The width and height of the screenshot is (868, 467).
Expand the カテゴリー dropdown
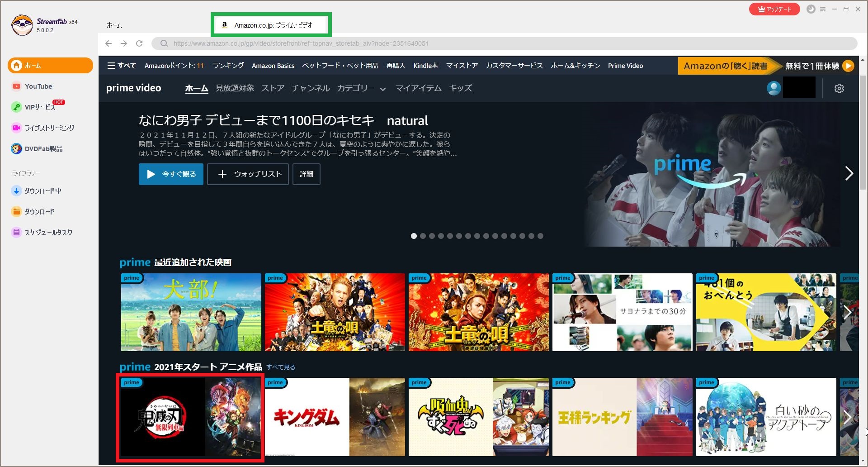[361, 88]
